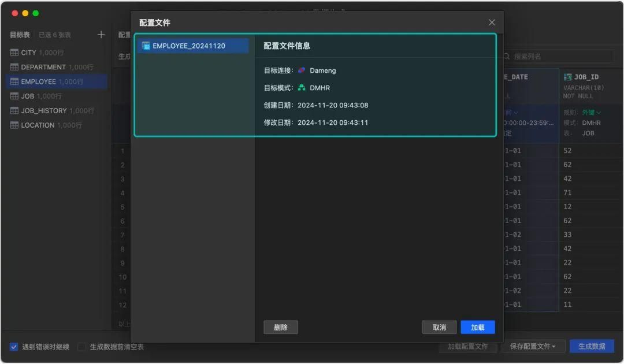624x364 pixels.
Task: Select LOCATION table in sidebar
Action: [x=57, y=125]
